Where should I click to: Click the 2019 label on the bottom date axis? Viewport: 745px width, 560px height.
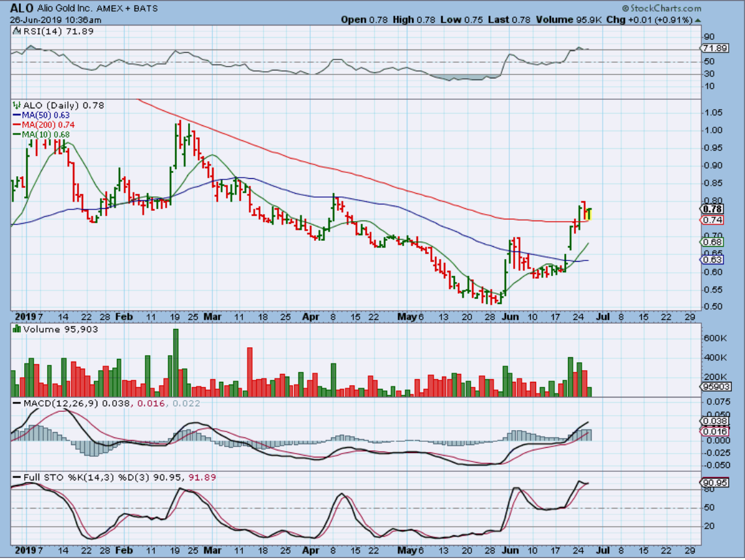(x=25, y=550)
